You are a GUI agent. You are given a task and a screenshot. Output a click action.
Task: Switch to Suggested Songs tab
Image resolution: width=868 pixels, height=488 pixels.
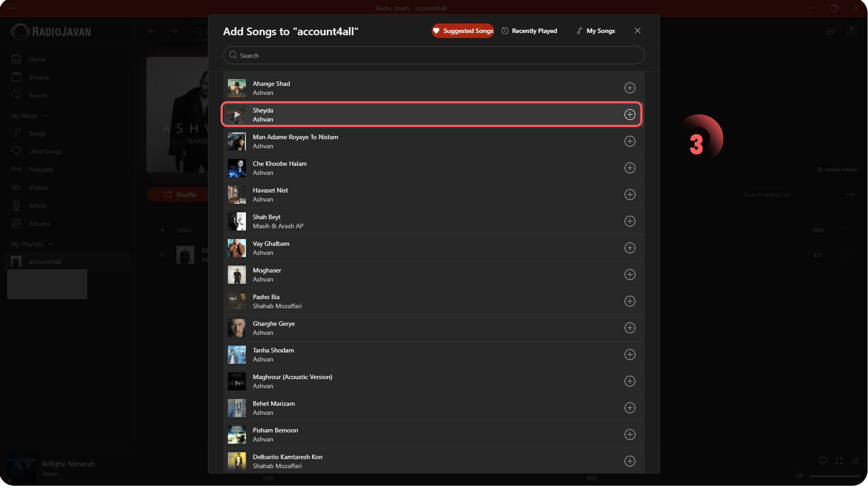(x=462, y=31)
